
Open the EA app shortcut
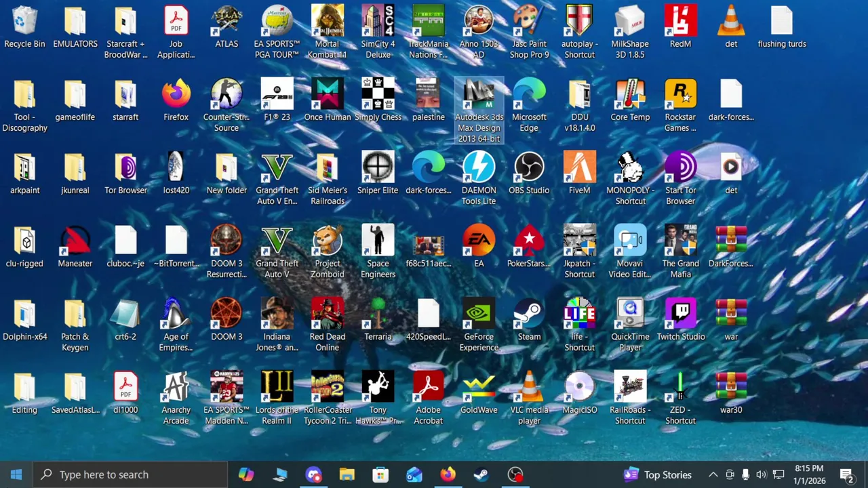[479, 247]
